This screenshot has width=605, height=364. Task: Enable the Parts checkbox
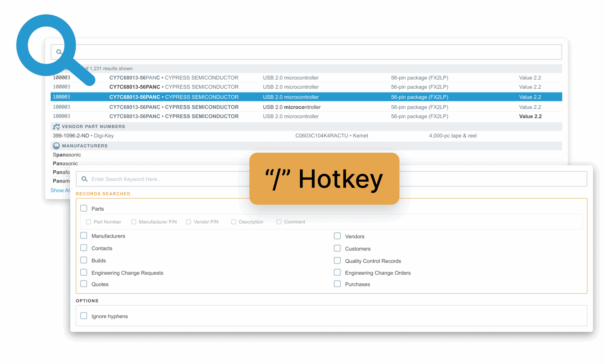(x=84, y=208)
